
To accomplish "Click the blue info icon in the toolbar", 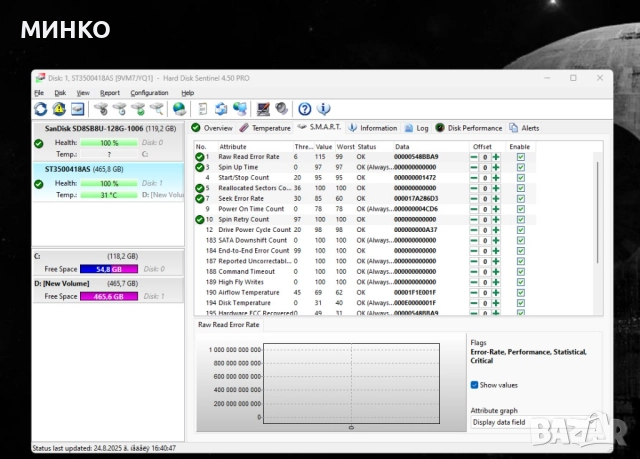I will point(324,109).
